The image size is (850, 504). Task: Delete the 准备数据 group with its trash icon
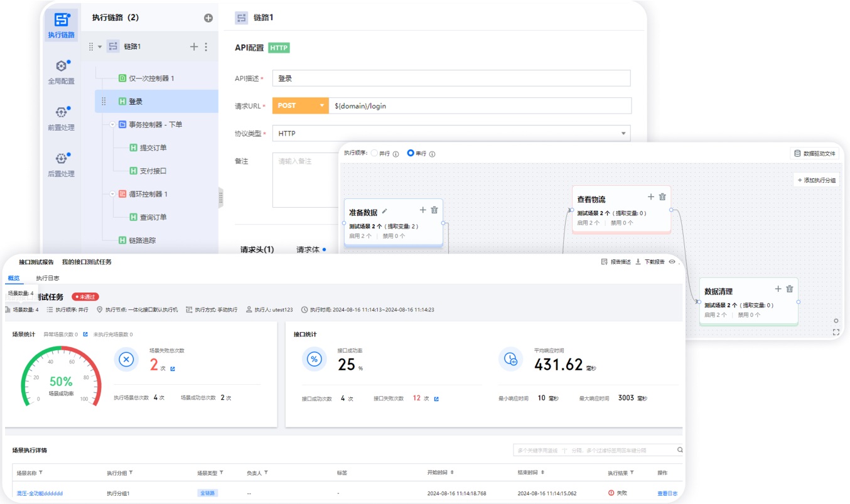click(434, 210)
